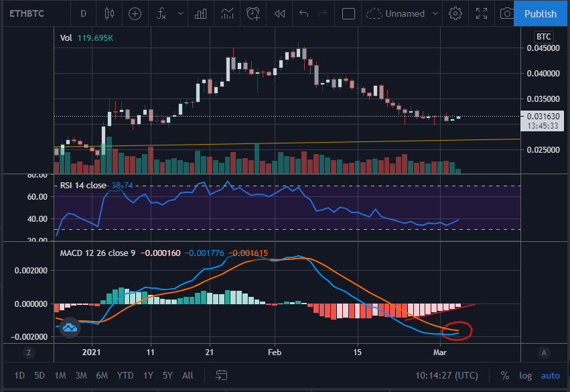Click the TradingView cloud logo badge
570x392 pixels.
(x=70, y=328)
